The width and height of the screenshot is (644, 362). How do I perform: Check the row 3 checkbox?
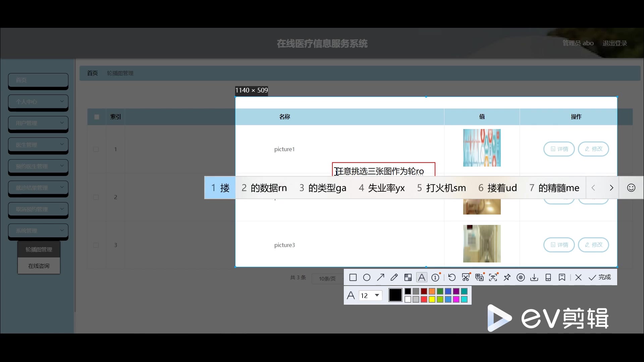[96, 245]
